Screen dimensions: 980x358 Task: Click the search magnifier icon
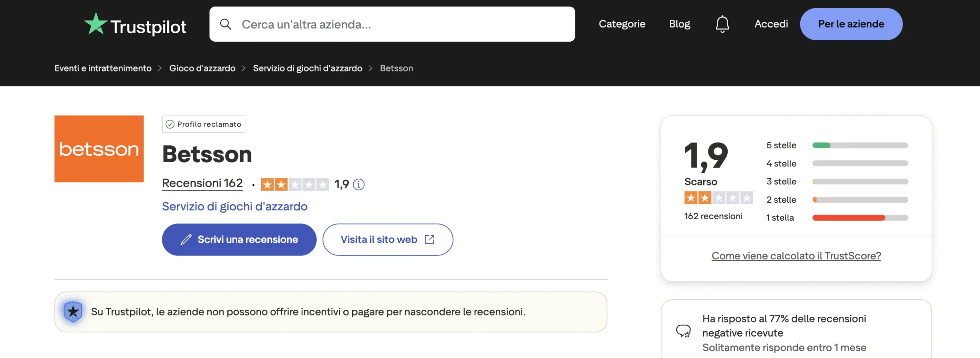tap(226, 24)
